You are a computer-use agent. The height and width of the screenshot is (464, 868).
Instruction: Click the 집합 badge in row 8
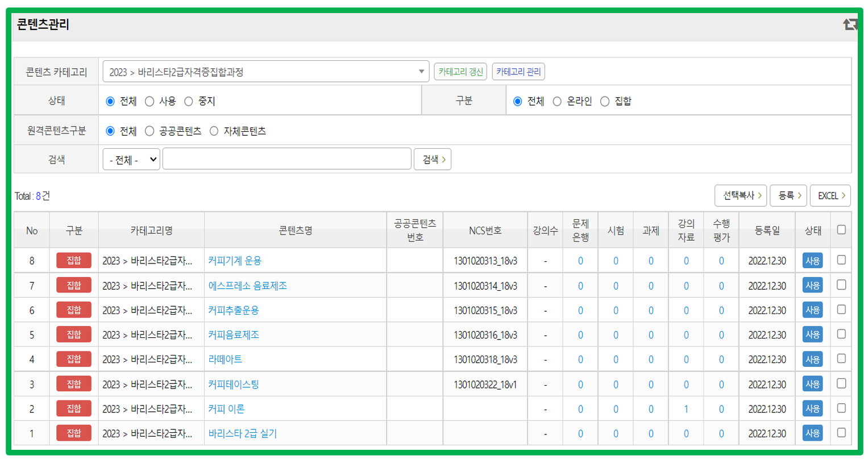tap(74, 261)
